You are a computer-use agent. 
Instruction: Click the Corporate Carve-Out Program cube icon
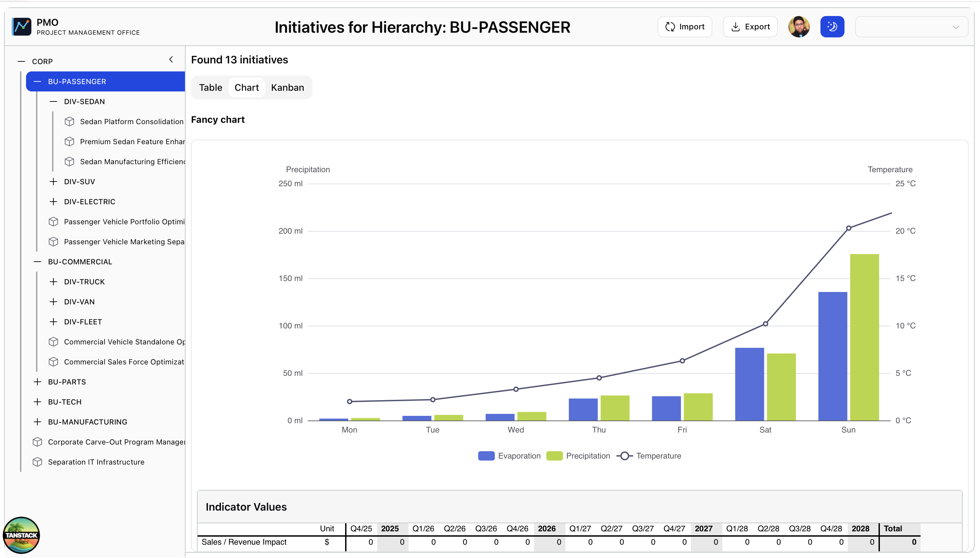tap(37, 442)
